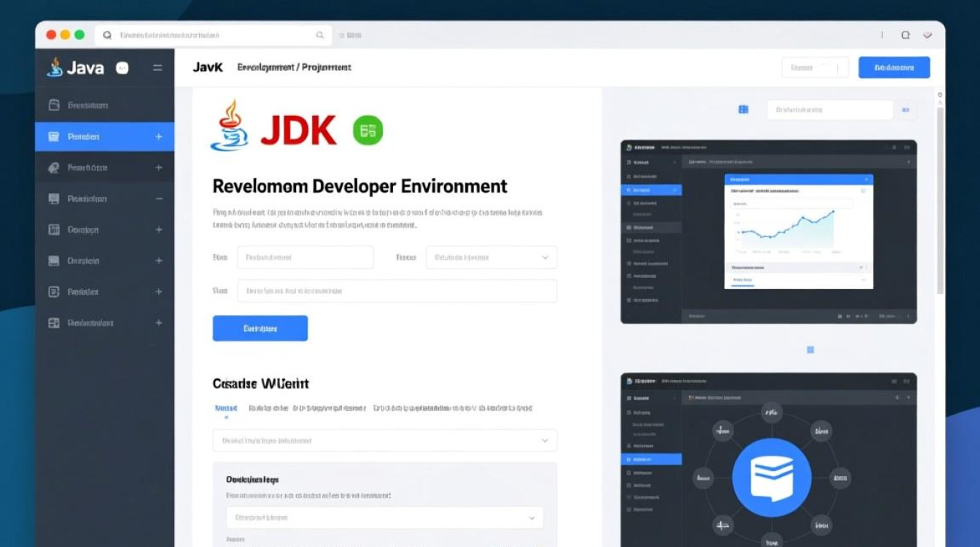Click the first sidebar item's calendar icon

click(x=54, y=105)
